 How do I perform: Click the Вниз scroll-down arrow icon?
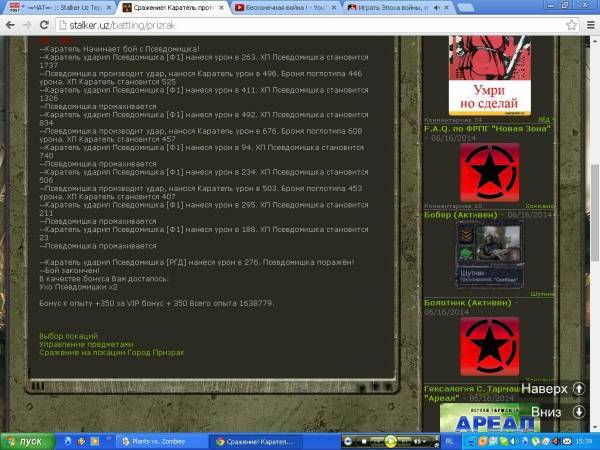point(578,411)
